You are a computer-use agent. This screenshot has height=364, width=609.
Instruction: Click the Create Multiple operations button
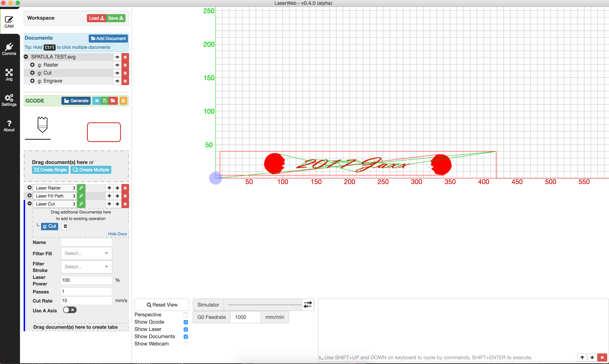pyautogui.click(x=91, y=170)
